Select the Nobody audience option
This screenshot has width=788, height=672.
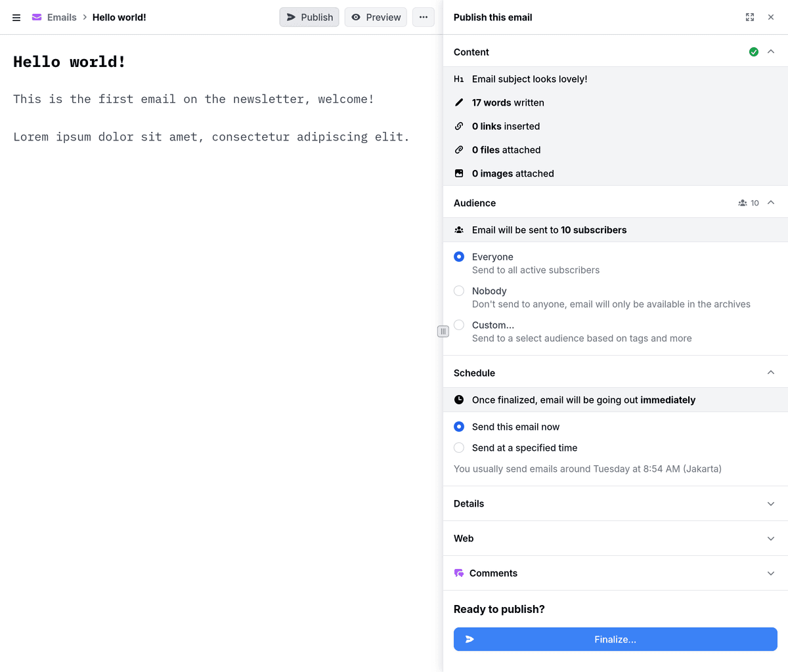[458, 291]
